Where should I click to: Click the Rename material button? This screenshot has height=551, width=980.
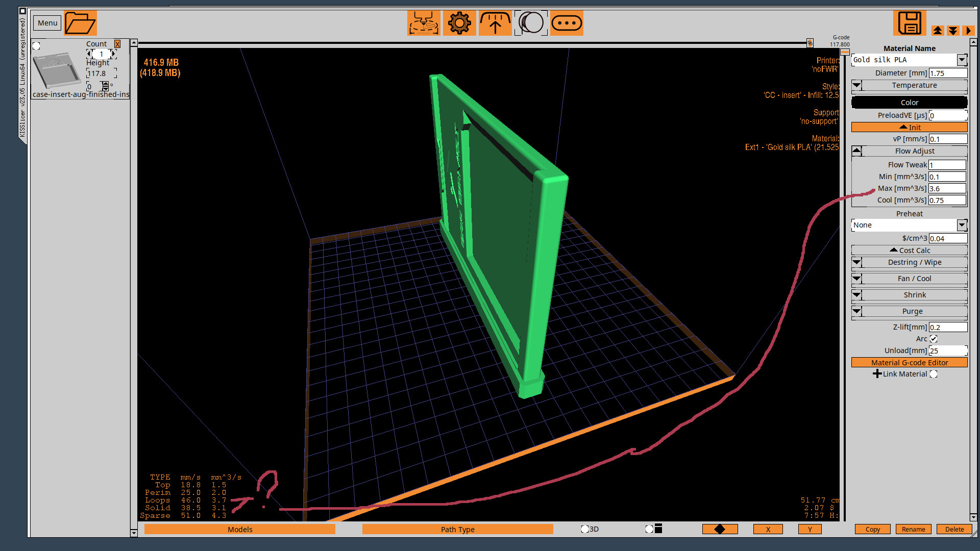coord(913,529)
